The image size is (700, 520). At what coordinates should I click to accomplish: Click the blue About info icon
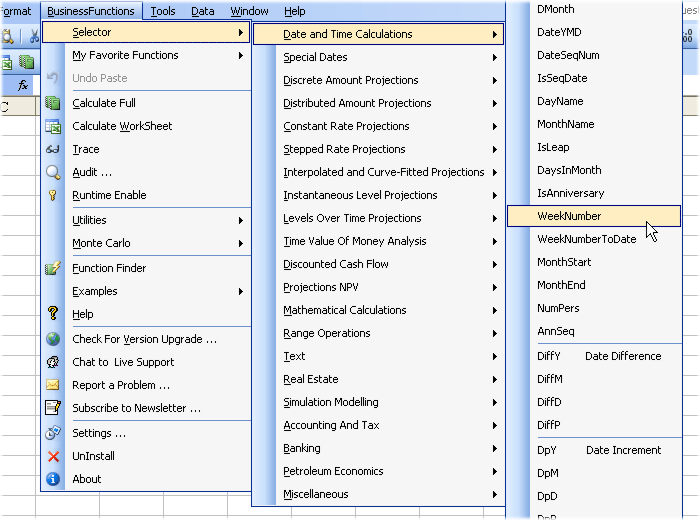(x=53, y=479)
